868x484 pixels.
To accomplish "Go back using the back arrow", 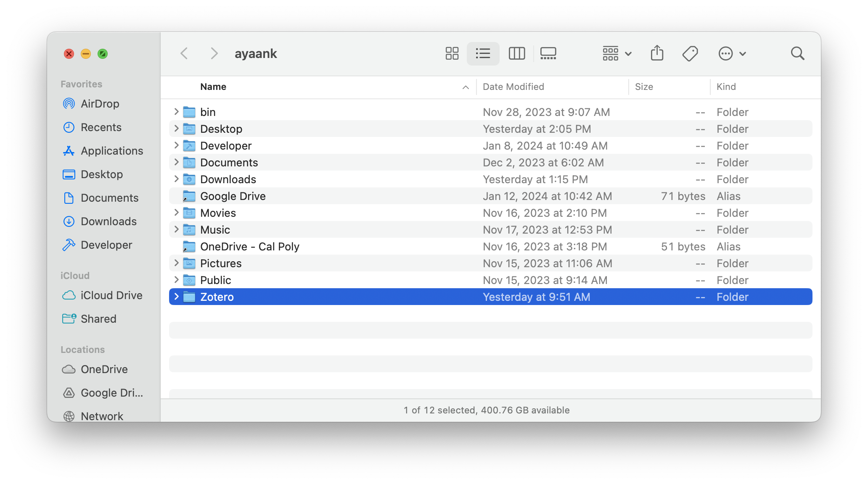I will pos(184,53).
